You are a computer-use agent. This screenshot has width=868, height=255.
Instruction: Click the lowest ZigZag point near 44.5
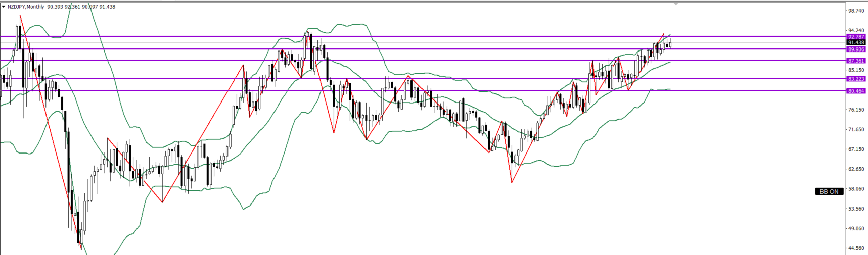[x=81, y=248]
